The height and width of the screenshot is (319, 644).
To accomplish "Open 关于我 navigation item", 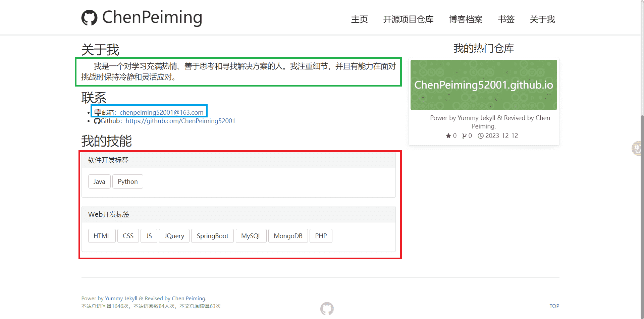I will click(542, 19).
